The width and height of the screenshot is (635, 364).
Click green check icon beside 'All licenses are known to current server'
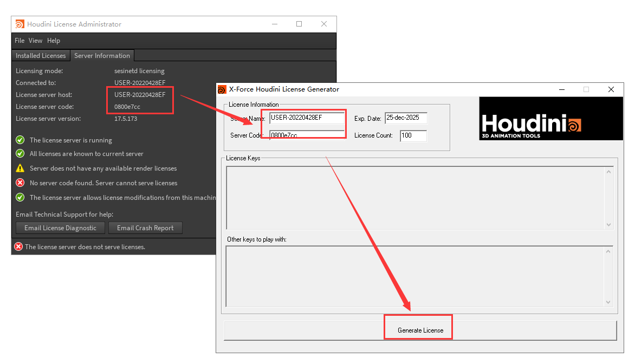(20, 153)
